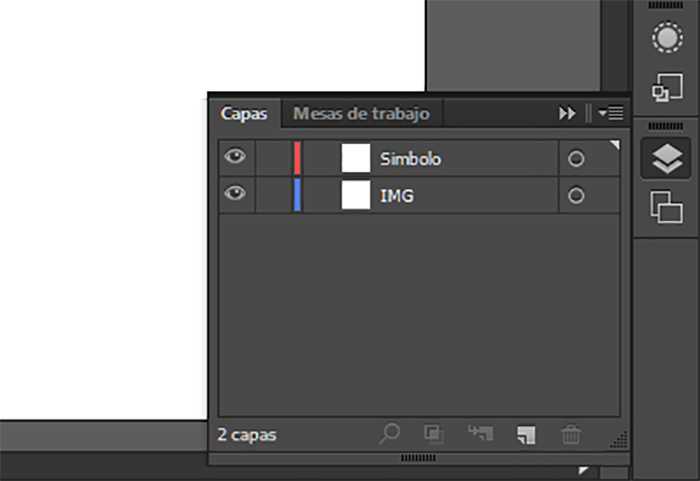Open the Graphic Styles panel icon
Image resolution: width=700 pixels, height=481 pixels.
pyautogui.click(x=665, y=89)
